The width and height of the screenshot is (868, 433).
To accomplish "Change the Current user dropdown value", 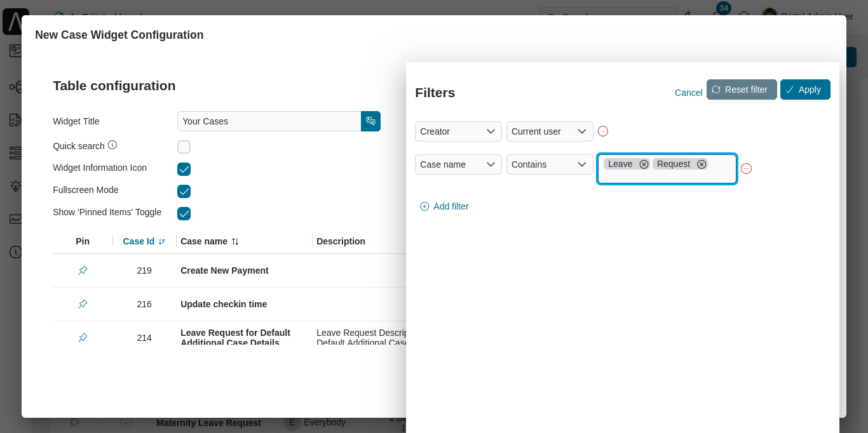I will coord(549,131).
